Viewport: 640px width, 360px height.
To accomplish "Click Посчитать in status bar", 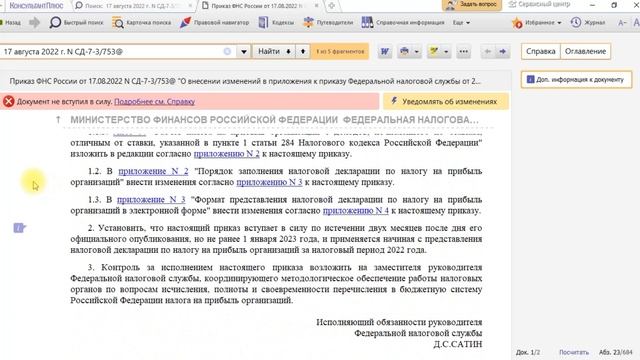I will tap(574, 352).
